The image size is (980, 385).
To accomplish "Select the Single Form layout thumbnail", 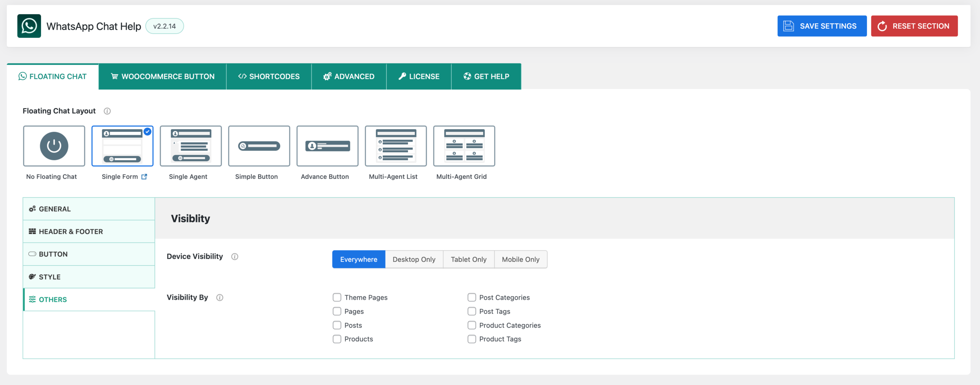I will (122, 146).
